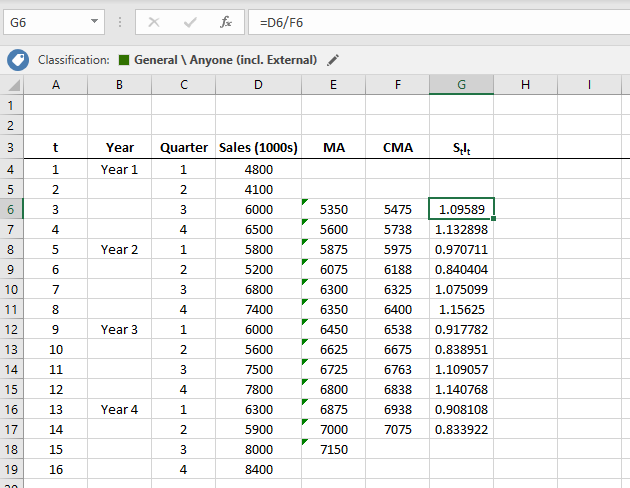The image size is (630, 488).
Task: Click the pencil icon to edit classification
Action: [334, 60]
